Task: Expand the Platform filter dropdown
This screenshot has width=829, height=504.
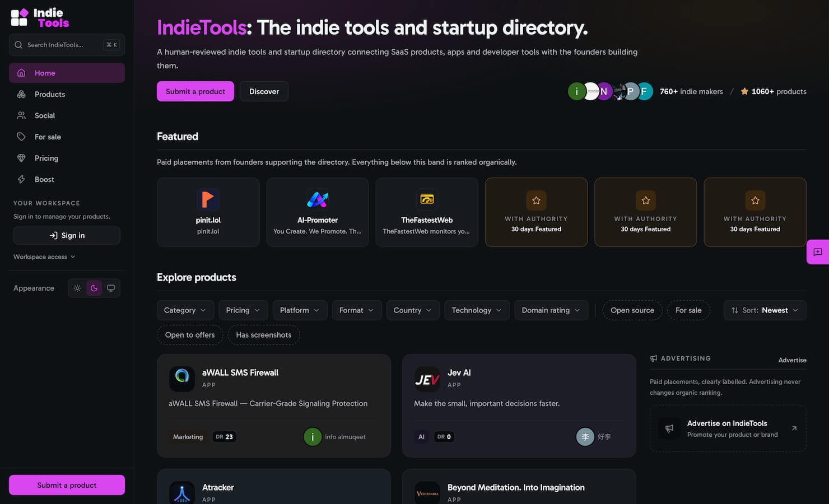Action: point(300,310)
